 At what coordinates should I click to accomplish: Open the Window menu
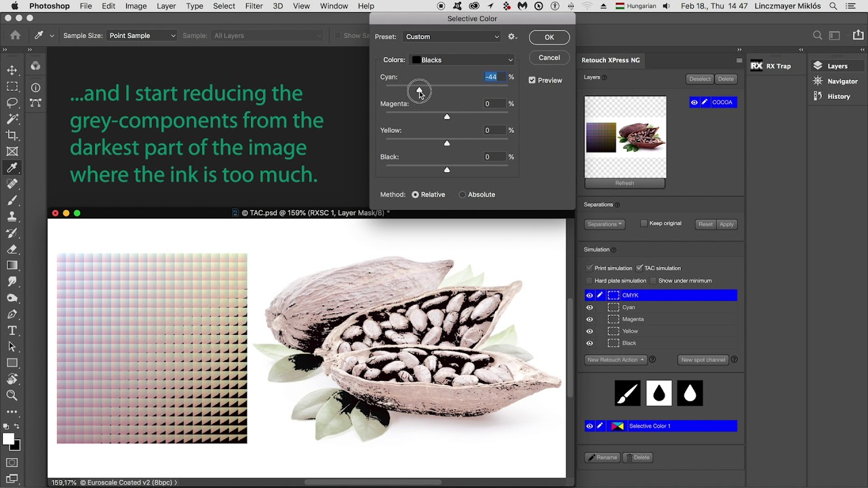[334, 6]
